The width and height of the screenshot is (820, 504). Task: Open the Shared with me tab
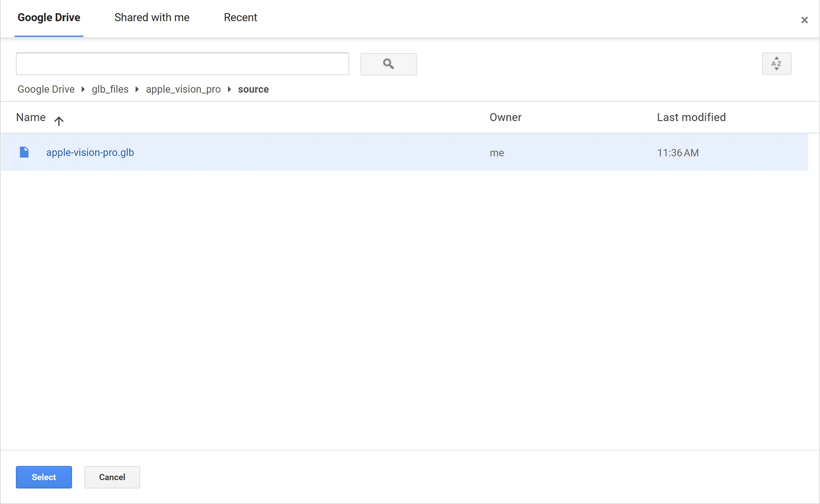pyautogui.click(x=152, y=17)
